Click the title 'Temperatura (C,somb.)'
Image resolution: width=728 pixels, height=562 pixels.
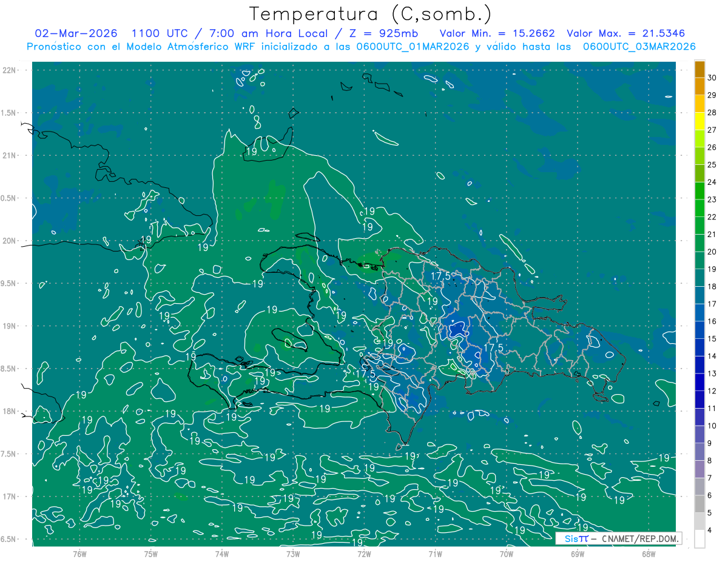370,14
